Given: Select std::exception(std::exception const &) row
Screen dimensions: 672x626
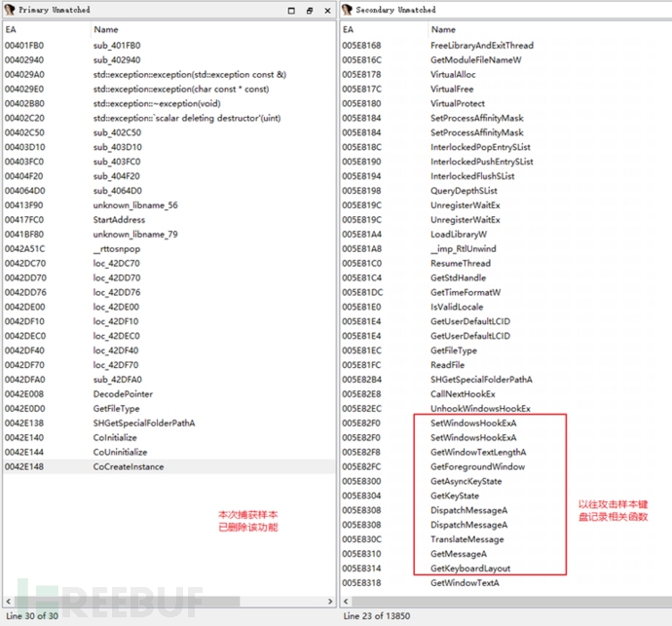Looking at the screenshot, I should [x=168, y=75].
